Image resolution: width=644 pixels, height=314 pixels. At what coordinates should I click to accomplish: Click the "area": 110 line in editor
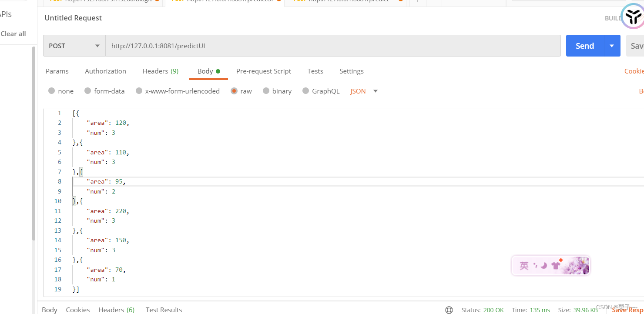pos(108,152)
